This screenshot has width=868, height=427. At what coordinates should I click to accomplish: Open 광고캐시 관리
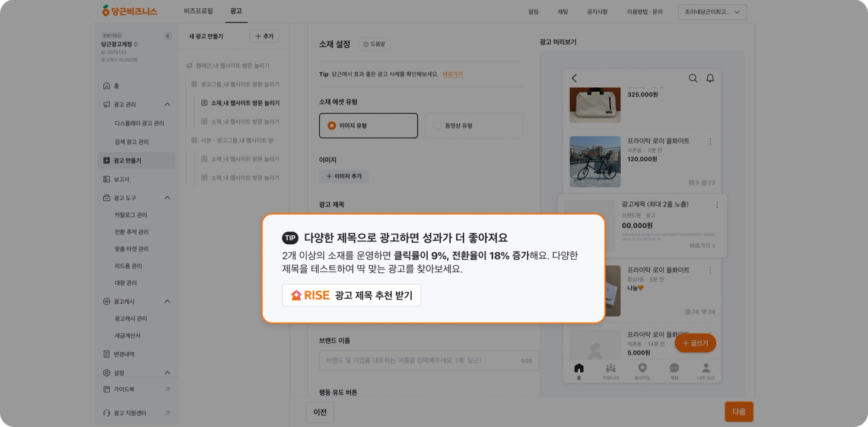[131, 318]
